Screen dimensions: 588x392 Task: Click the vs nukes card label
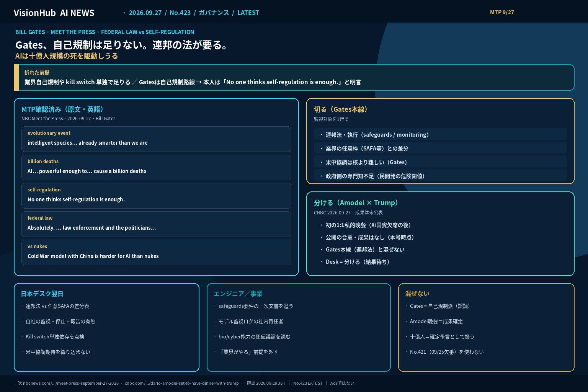tap(37, 246)
